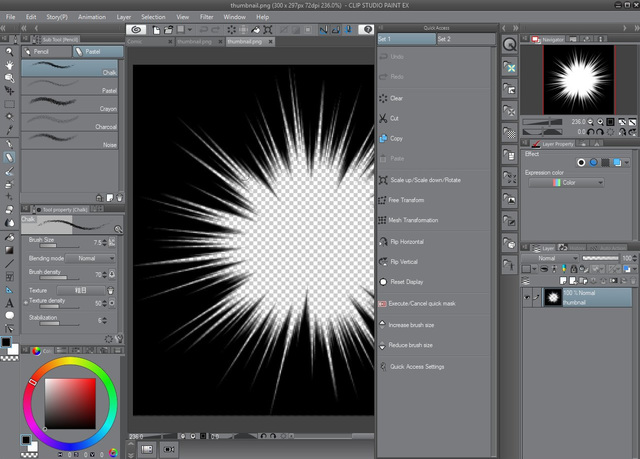Screen dimensions: 640x459
Task: Click the Clip Studio launcher swirl icon
Action: pyautogui.click(x=135, y=30)
